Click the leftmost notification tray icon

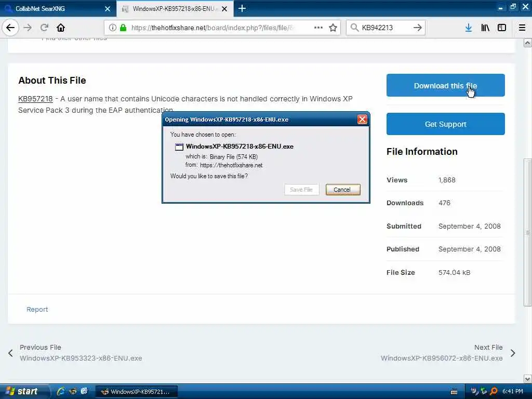[474, 391]
